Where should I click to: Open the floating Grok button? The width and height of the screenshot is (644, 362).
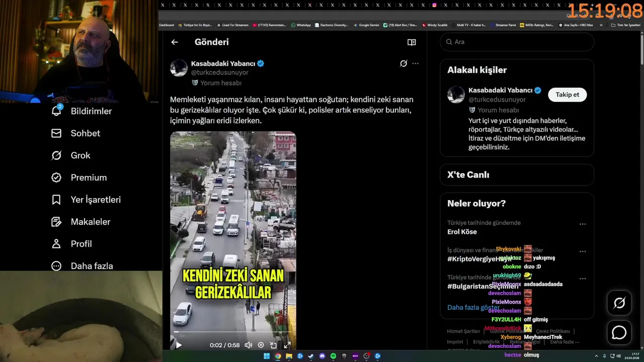(x=619, y=303)
